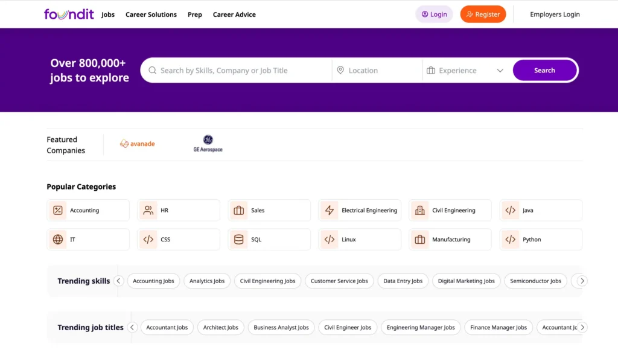Screen dimensions: 618x364
Task: Select Business Analyst Jobs chip
Action: click(281, 327)
